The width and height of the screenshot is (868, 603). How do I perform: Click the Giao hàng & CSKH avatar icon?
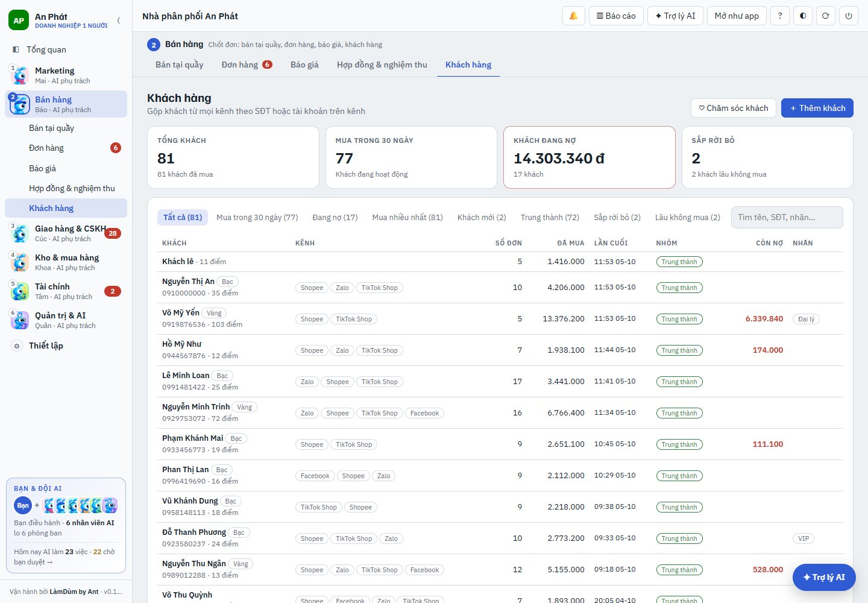[19, 233]
